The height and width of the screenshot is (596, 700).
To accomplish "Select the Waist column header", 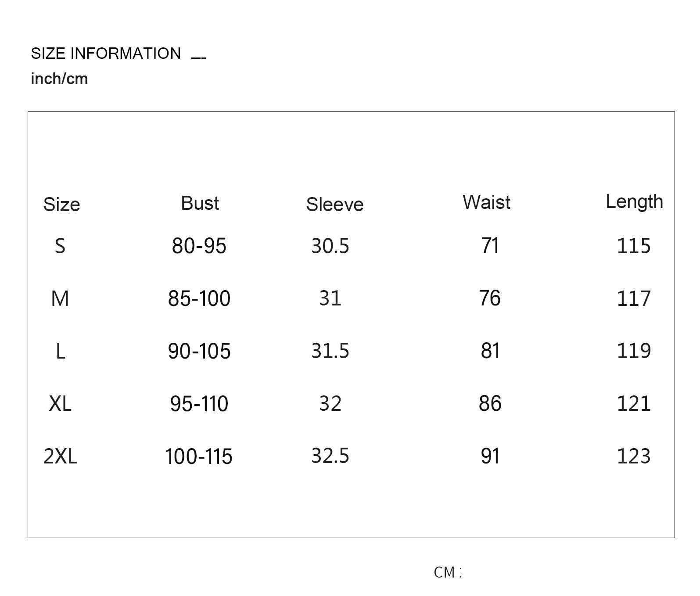I will 486,202.
